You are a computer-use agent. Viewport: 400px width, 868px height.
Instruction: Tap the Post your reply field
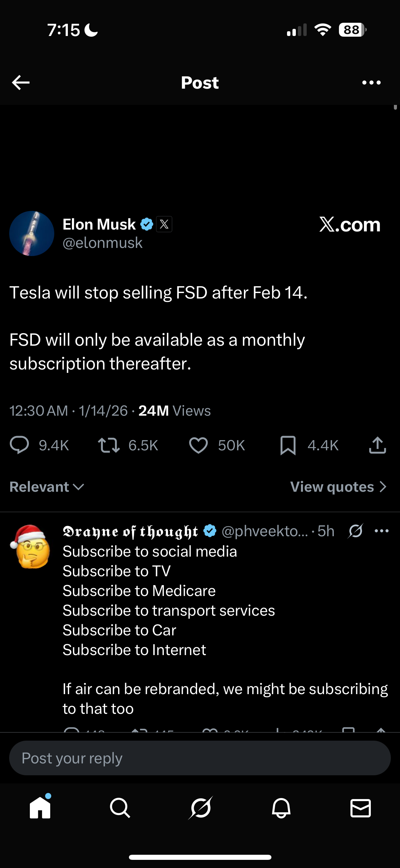pyautogui.click(x=200, y=758)
